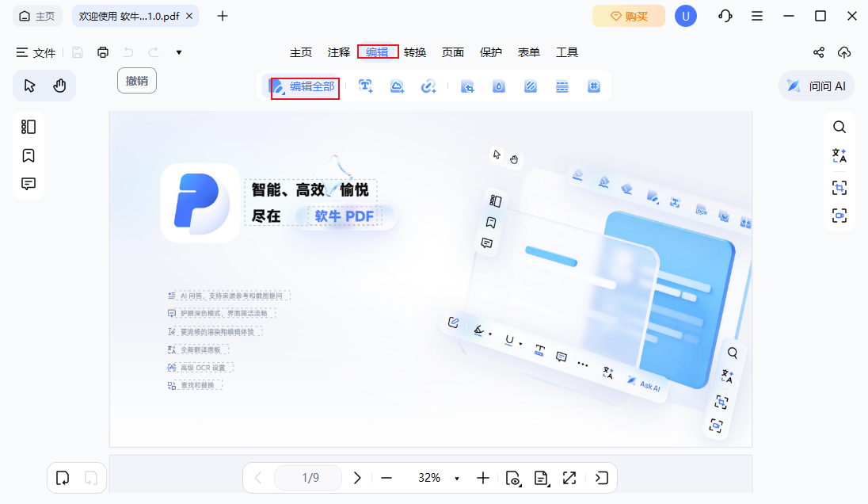Switch to the 工具 tab
868x504 pixels.
click(x=567, y=52)
